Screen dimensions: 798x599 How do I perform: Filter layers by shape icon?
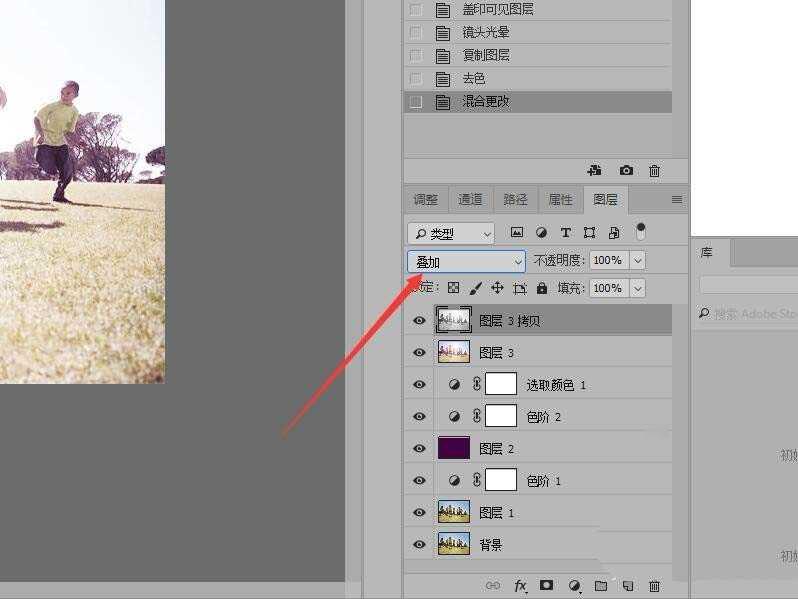tap(589, 233)
